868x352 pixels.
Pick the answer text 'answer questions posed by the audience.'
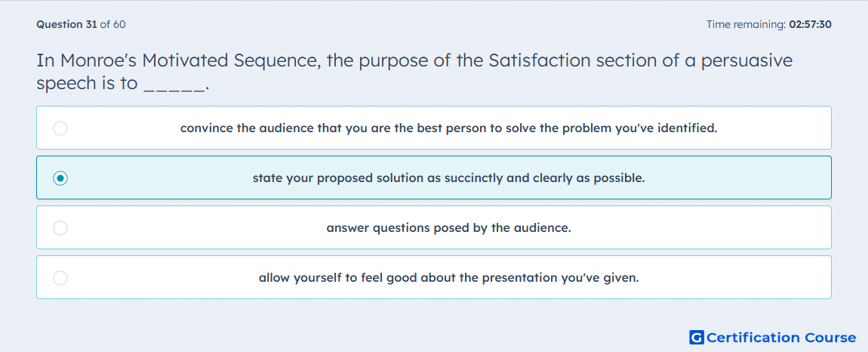pos(449,228)
